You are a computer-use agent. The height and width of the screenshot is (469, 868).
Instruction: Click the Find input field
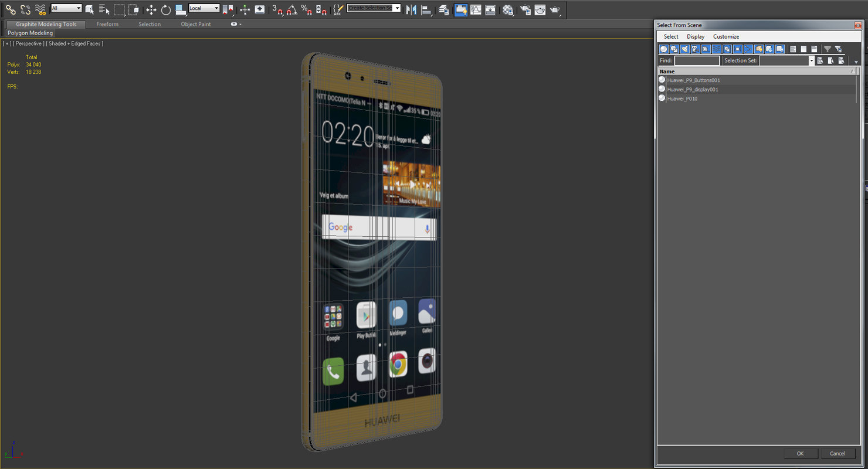[697, 60]
